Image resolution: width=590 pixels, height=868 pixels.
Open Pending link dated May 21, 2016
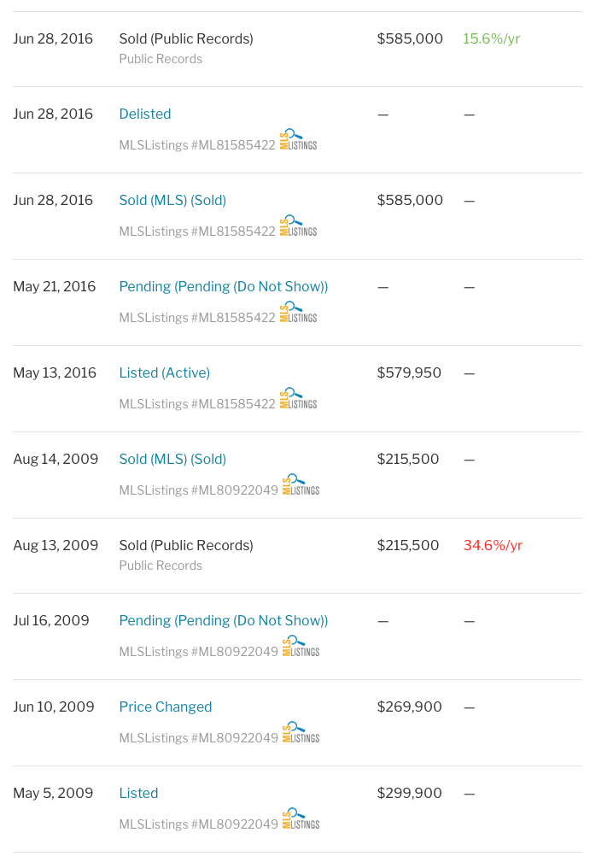point(224,287)
